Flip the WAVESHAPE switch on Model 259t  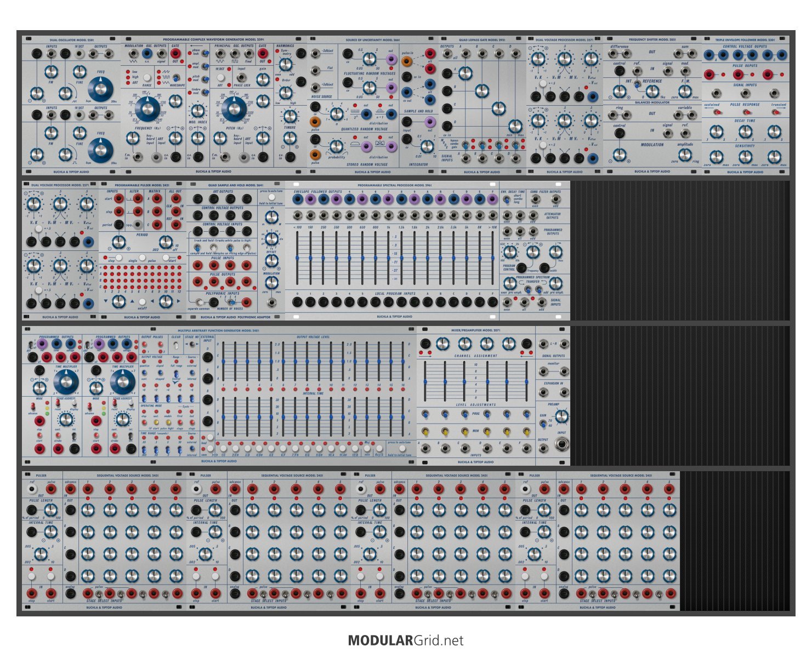click(176, 78)
